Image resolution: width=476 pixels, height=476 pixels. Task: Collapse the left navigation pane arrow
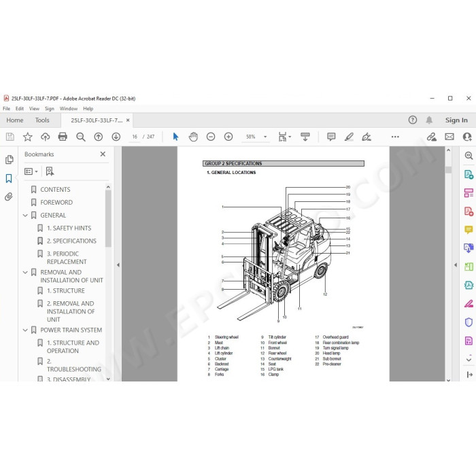118,265
